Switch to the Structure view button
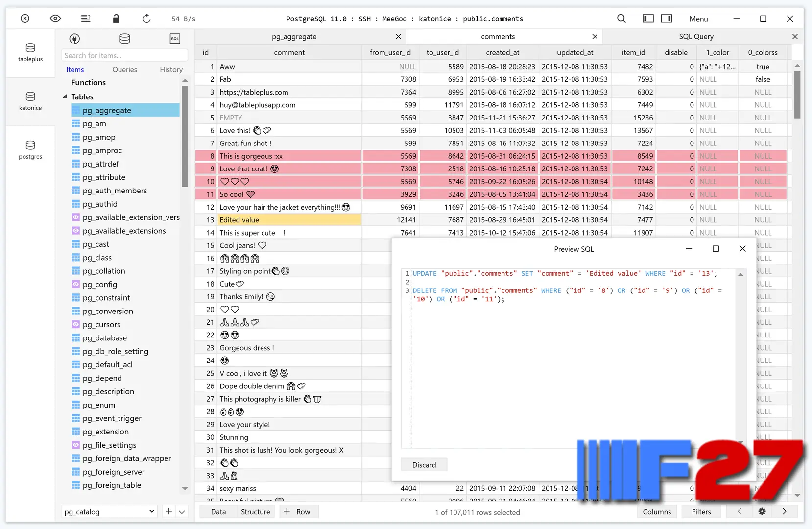The width and height of the screenshot is (812, 529). [x=256, y=512]
